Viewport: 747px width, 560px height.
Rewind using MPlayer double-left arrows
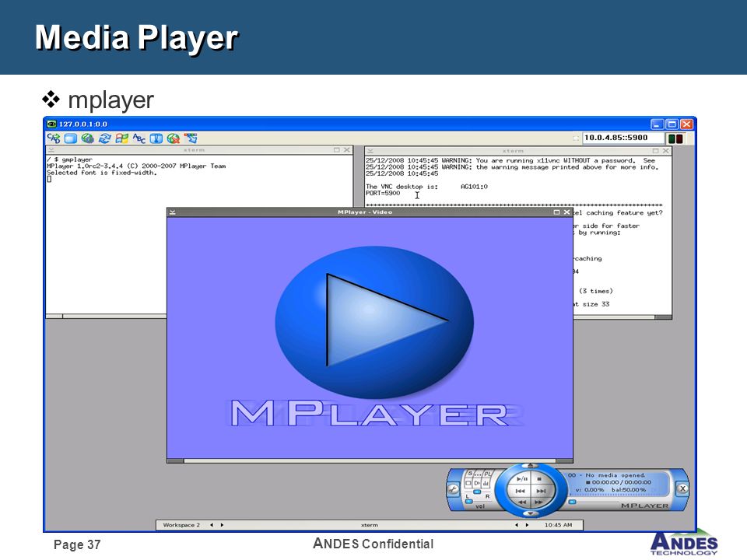click(522, 502)
